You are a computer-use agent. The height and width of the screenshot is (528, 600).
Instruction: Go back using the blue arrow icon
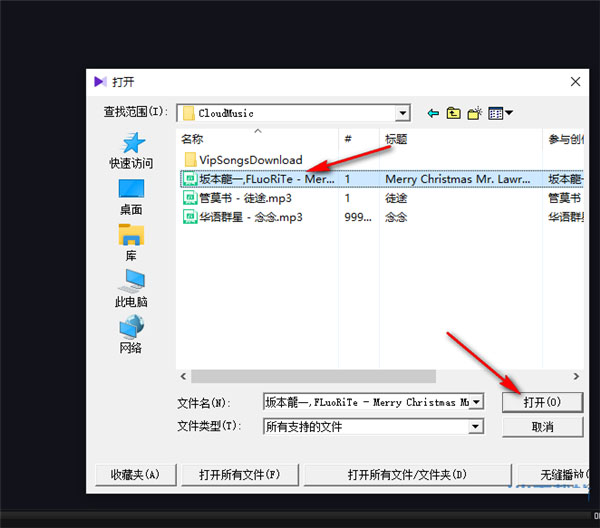(x=433, y=113)
